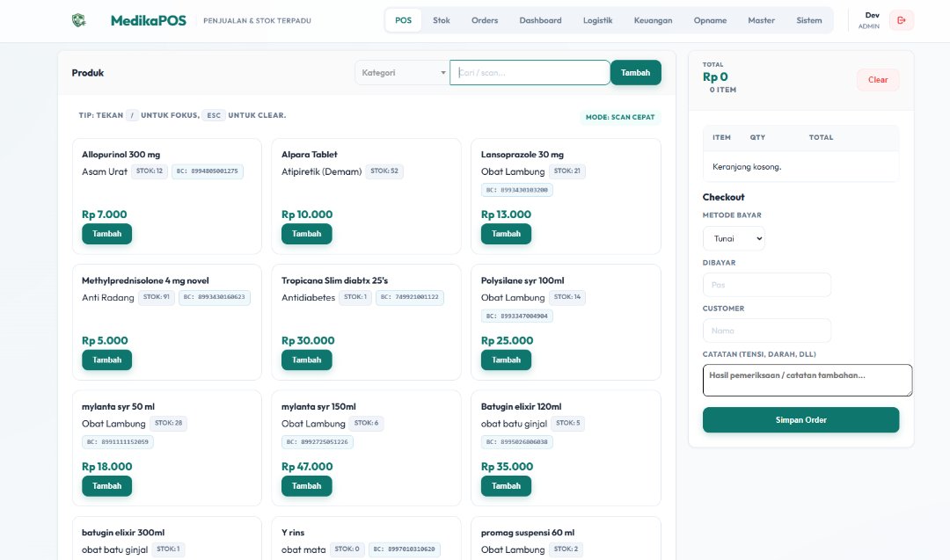
Task: Open the Sistem tab
Action: 809,20
